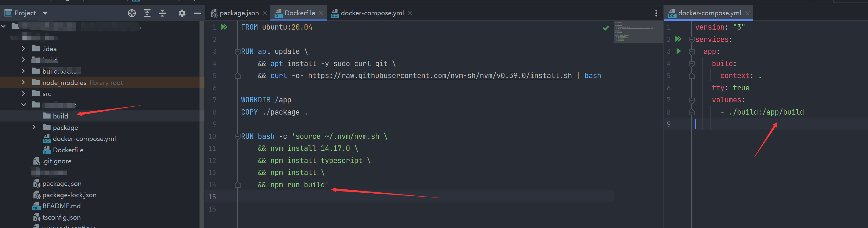Fold the build block in docker-compose
This screenshot has width=868, height=228.
click(x=692, y=64)
